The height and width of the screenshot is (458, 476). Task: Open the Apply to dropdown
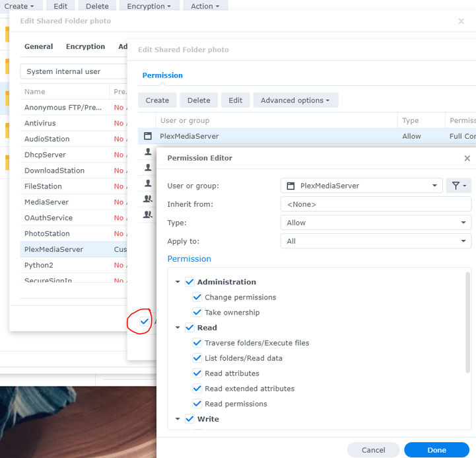(x=376, y=241)
